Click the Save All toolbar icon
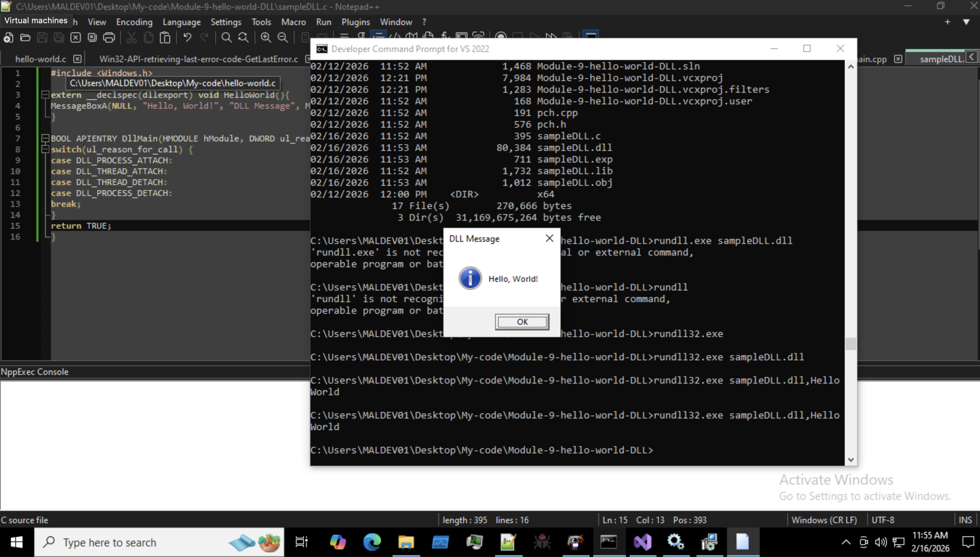 (58, 37)
